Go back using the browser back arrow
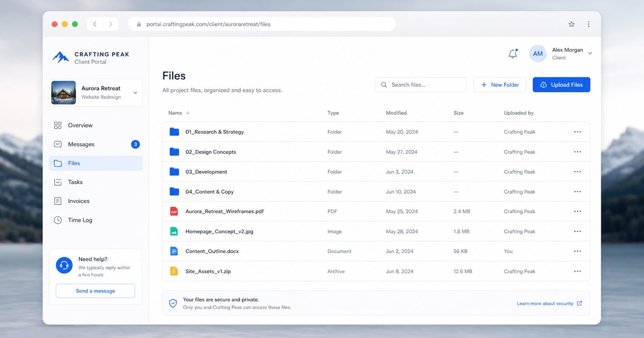The width and height of the screenshot is (644, 338). click(95, 24)
